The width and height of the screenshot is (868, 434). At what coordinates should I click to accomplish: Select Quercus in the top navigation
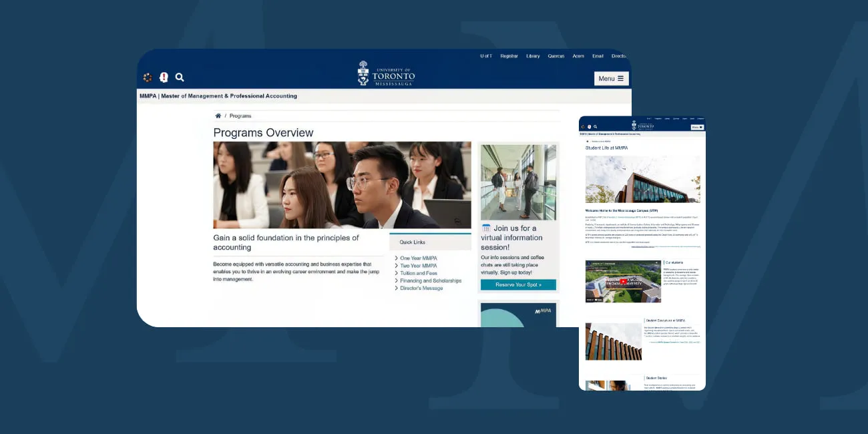(556, 56)
